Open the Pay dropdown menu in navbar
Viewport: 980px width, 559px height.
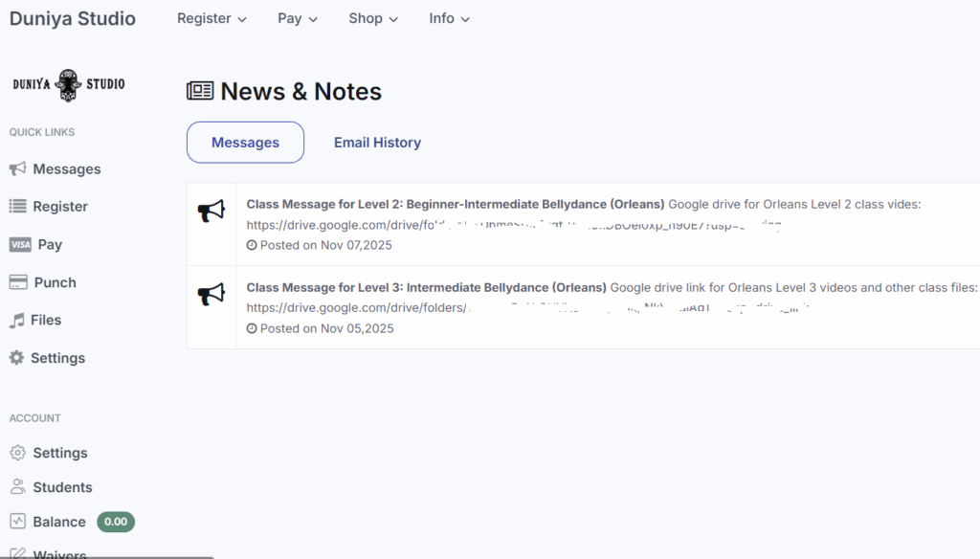(298, 18)
